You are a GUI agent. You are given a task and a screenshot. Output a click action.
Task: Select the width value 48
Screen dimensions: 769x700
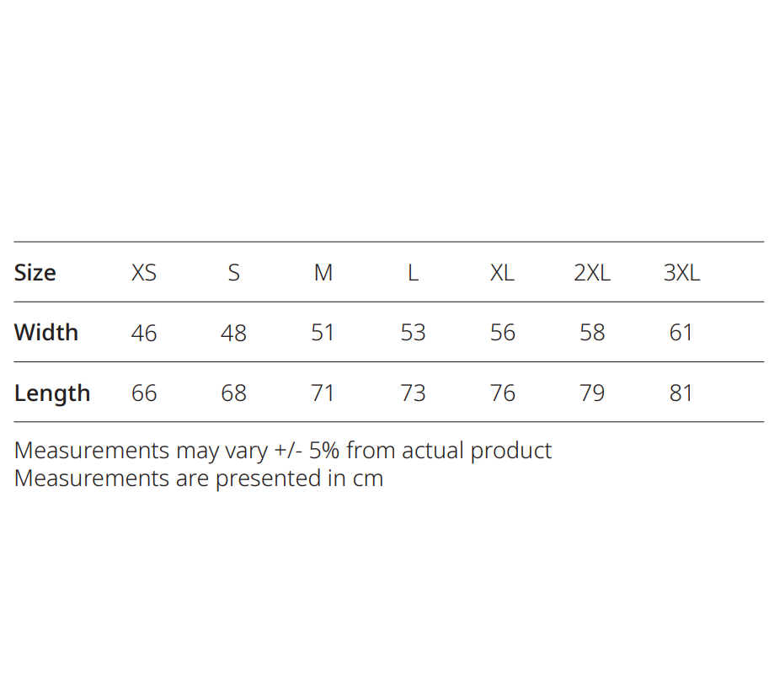[x=233, y=334]
